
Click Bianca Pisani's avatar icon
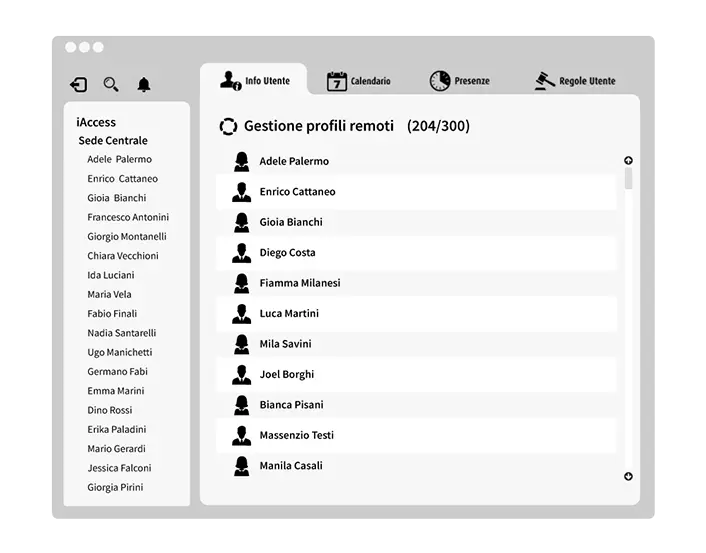(x=242, y=405)
